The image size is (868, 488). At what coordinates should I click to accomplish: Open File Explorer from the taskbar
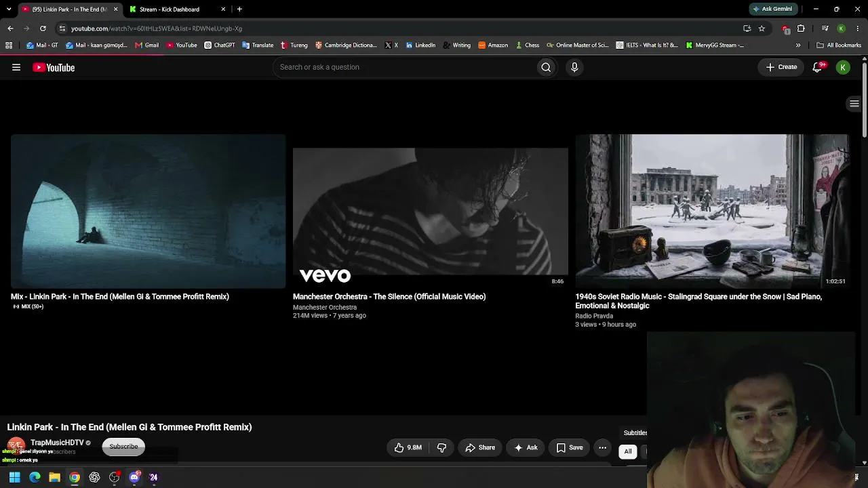(54, 477)
